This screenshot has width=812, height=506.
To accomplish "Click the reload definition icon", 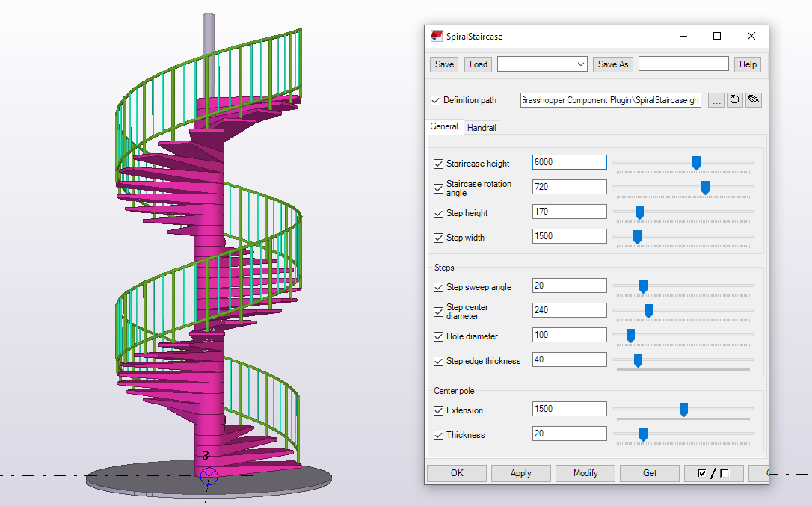I will point(735,100).
